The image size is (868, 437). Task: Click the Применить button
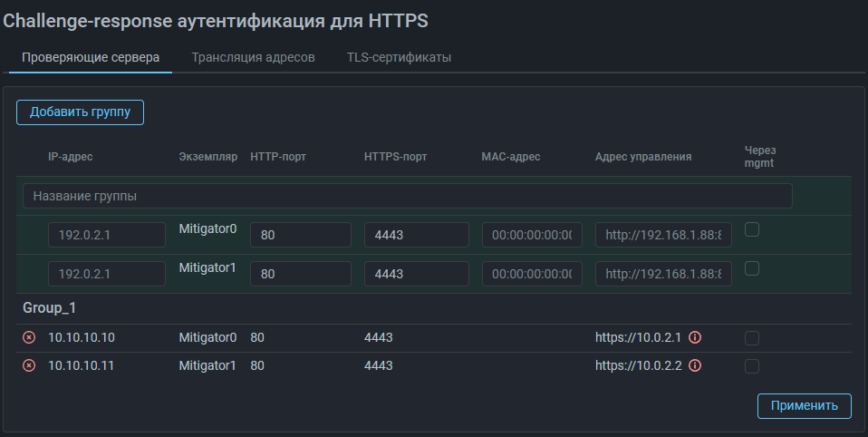804,406
